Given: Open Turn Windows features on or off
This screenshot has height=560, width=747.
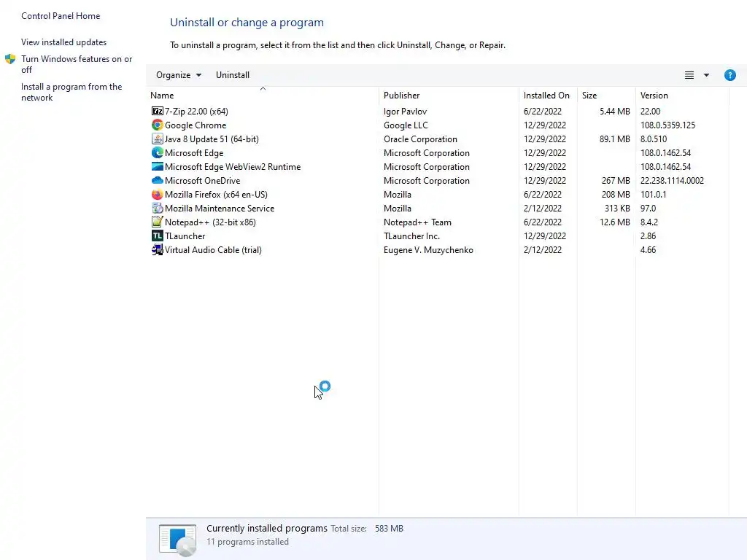Looking at the screenshot, I should 77,64.
